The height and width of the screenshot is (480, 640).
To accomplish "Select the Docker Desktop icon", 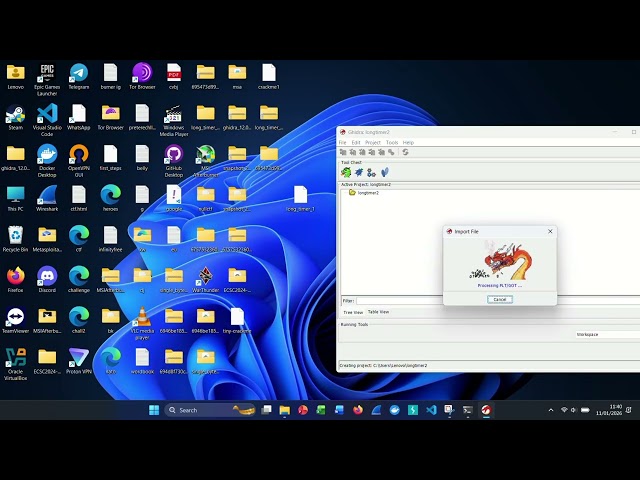I will pyautogui.click(x=47, y=161).
